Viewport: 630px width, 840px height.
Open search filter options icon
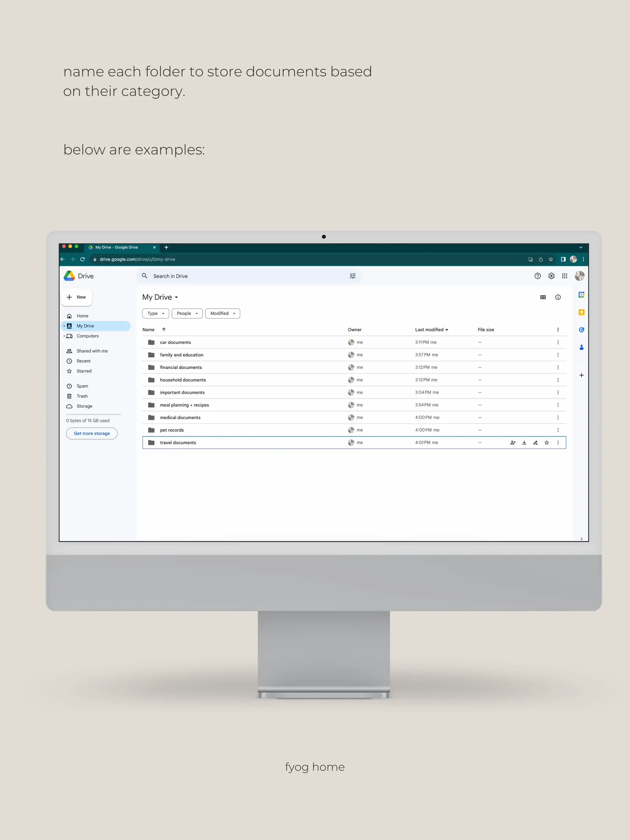coord(353,276)
